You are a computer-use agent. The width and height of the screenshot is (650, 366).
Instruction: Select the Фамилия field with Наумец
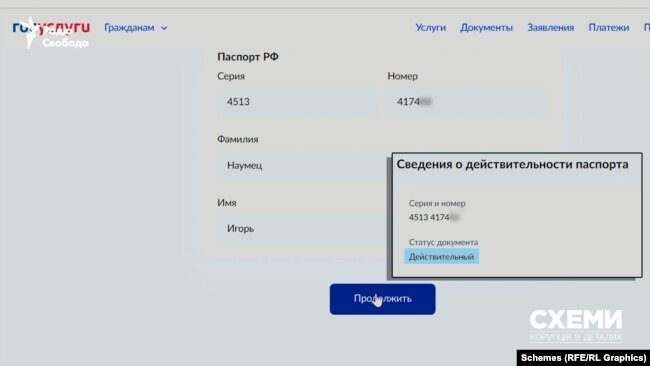pyautogui.click(x=302, y=165)
